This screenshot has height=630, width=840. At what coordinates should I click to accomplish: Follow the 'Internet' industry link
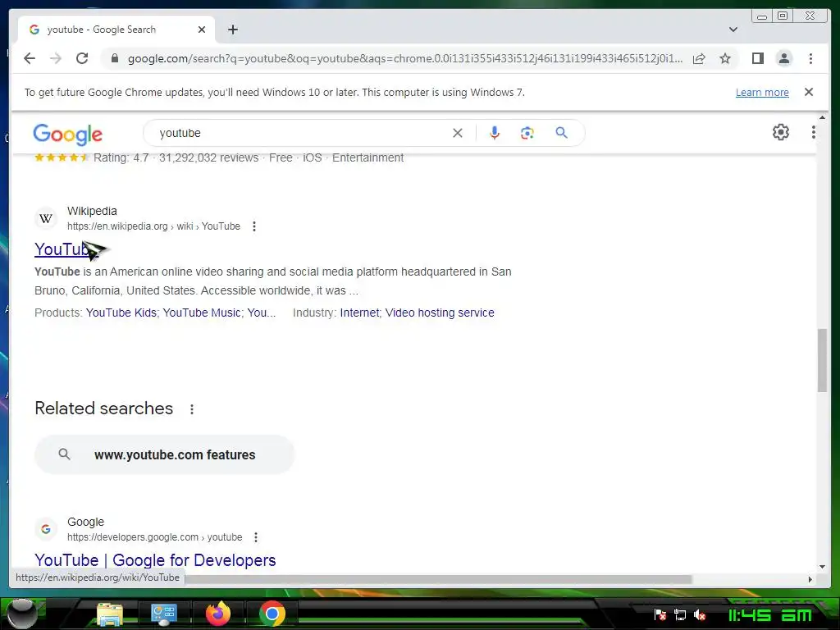click(x=359, y=313)
